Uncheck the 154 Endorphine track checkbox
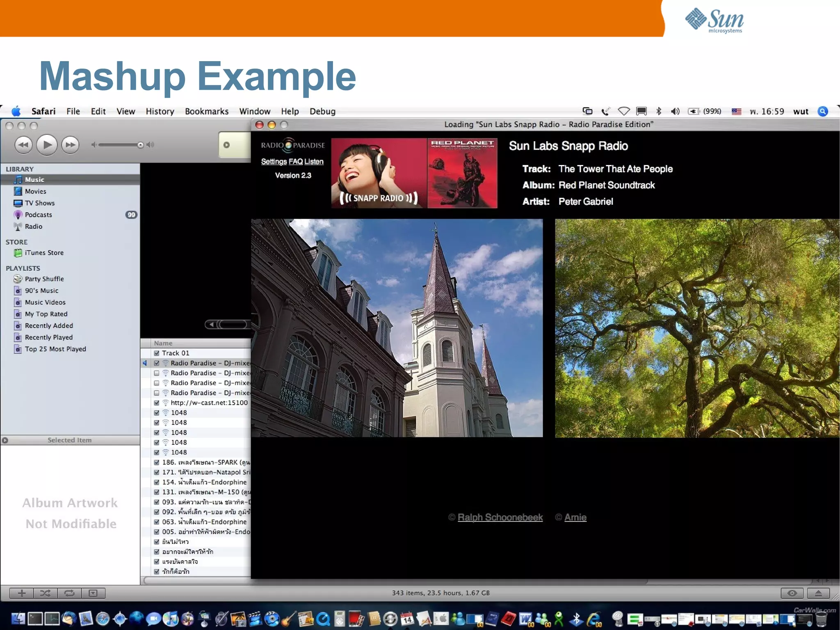 (157, 482)
